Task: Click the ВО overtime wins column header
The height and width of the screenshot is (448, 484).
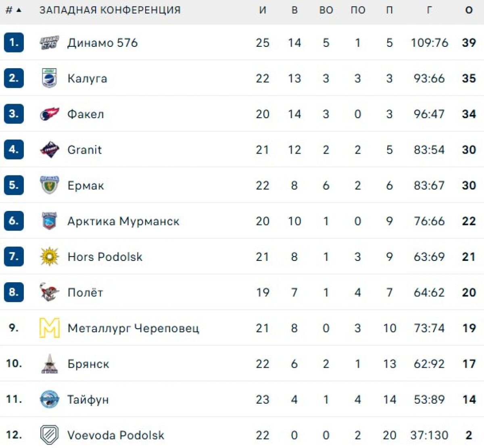Action: coord(326,10)
